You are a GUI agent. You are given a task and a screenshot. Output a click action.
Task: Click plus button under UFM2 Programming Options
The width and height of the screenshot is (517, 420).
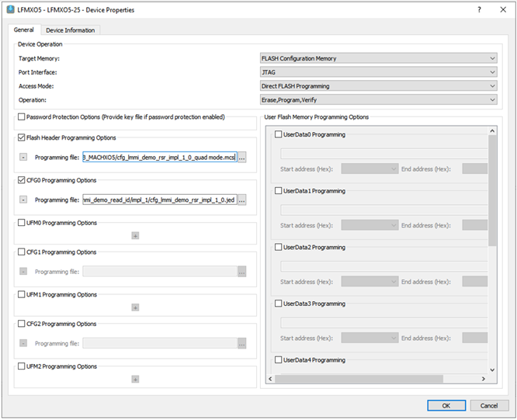[x=135, y=379]
